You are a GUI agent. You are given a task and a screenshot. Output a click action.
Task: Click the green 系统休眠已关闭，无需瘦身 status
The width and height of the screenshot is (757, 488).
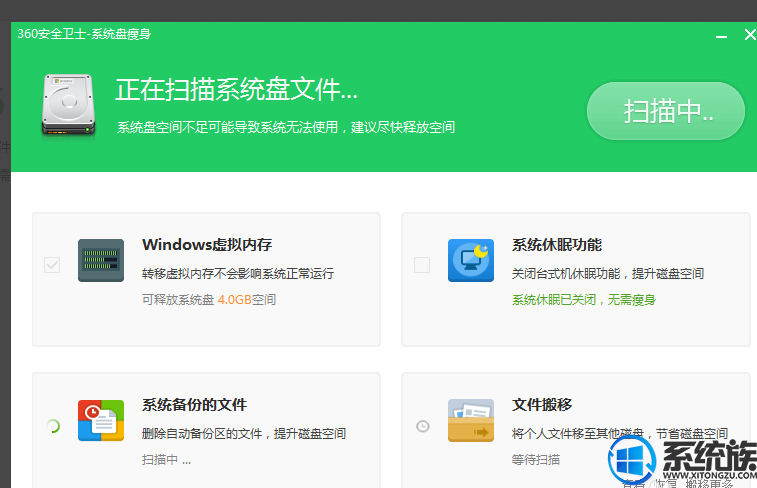point(584,300)
